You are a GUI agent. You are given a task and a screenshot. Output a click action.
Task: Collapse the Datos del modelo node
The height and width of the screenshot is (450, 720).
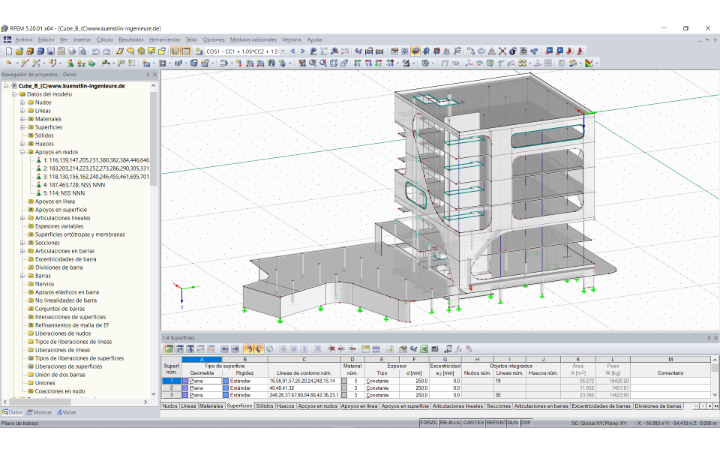coord(14,94)
